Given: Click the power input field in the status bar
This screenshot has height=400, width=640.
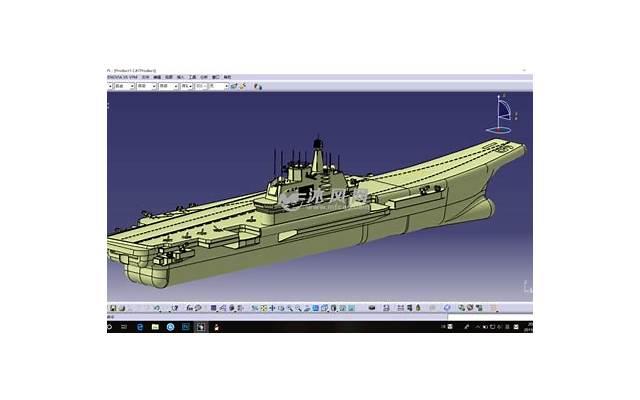Looking at the screenshot, I should tap(490, 316).
